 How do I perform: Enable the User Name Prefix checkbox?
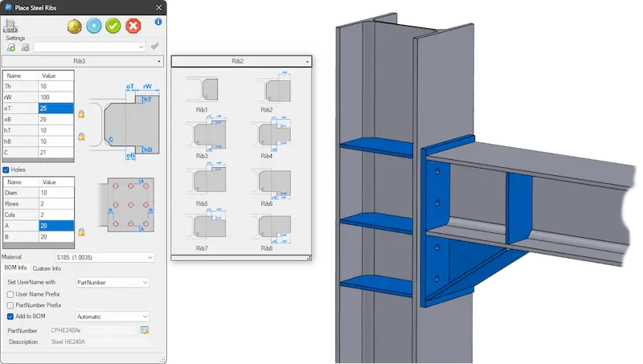pos(10,294)
